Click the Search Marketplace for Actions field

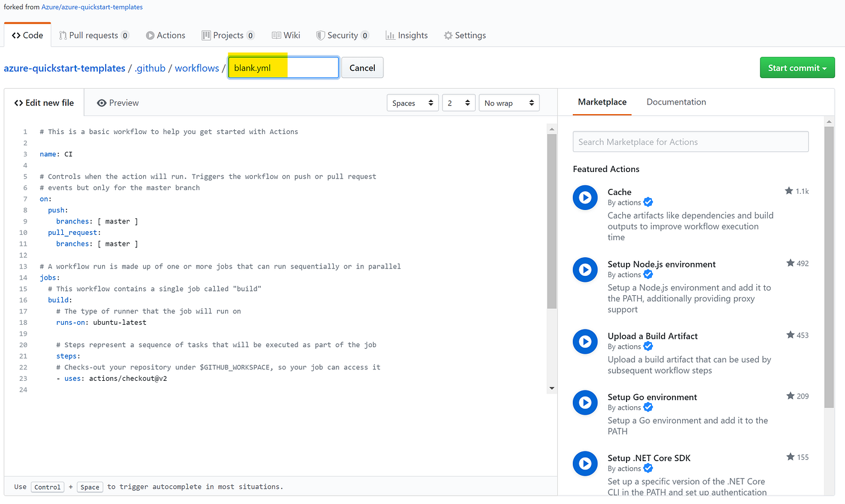690,141
